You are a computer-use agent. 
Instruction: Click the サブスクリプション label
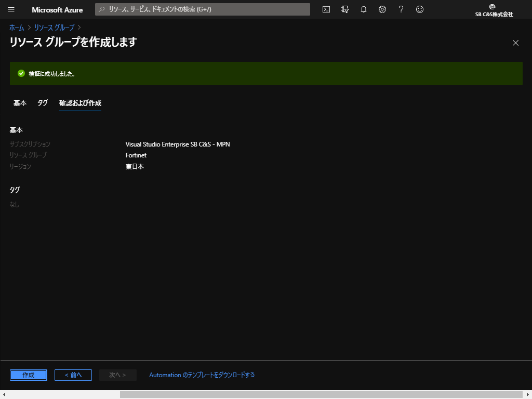pyautogui.click(x=30, y=144)
